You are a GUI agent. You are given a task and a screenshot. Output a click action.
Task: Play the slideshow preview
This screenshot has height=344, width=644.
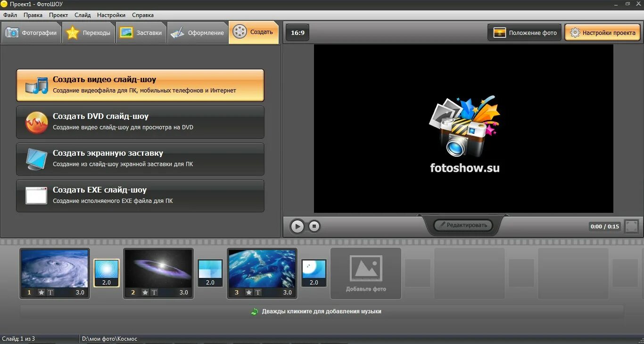[297, 227]
